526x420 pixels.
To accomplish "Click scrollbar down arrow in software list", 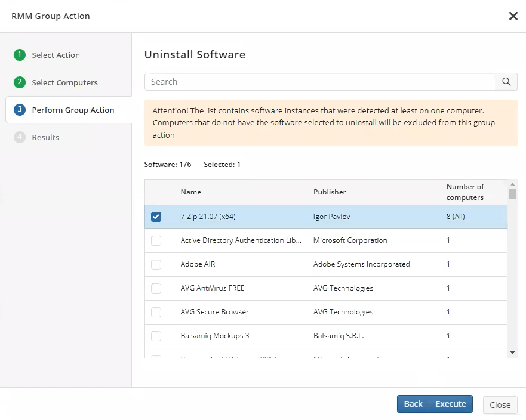I will 512,353.
